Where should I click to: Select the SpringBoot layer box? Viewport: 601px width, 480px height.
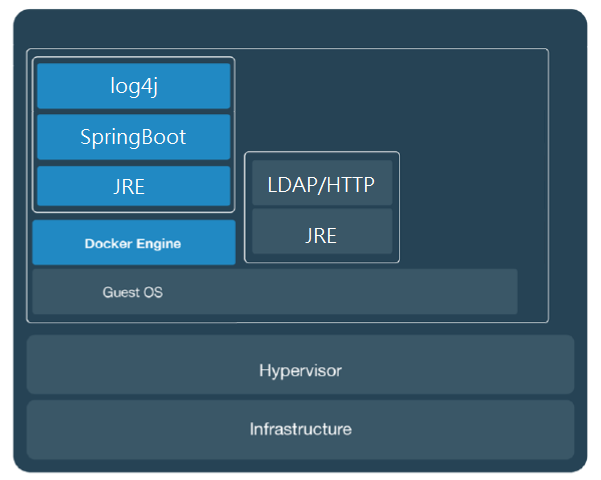click(134, 137)
